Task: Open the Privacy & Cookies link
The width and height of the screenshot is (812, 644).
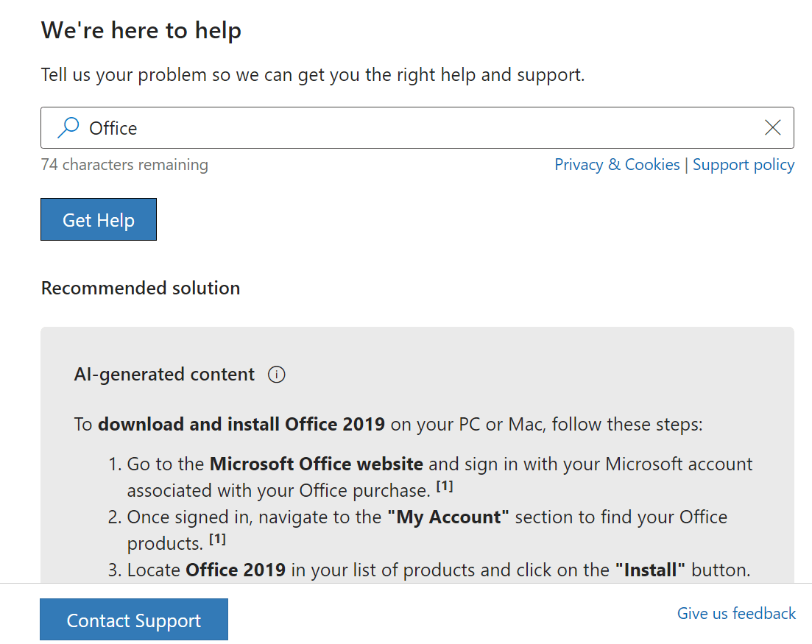Action: 617,164
